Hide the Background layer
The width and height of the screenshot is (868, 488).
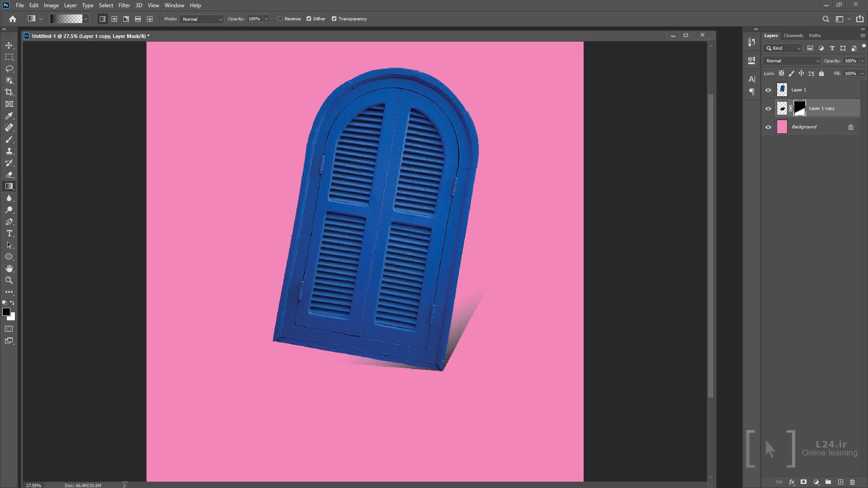pyautogui.click(x=768, y=127)
